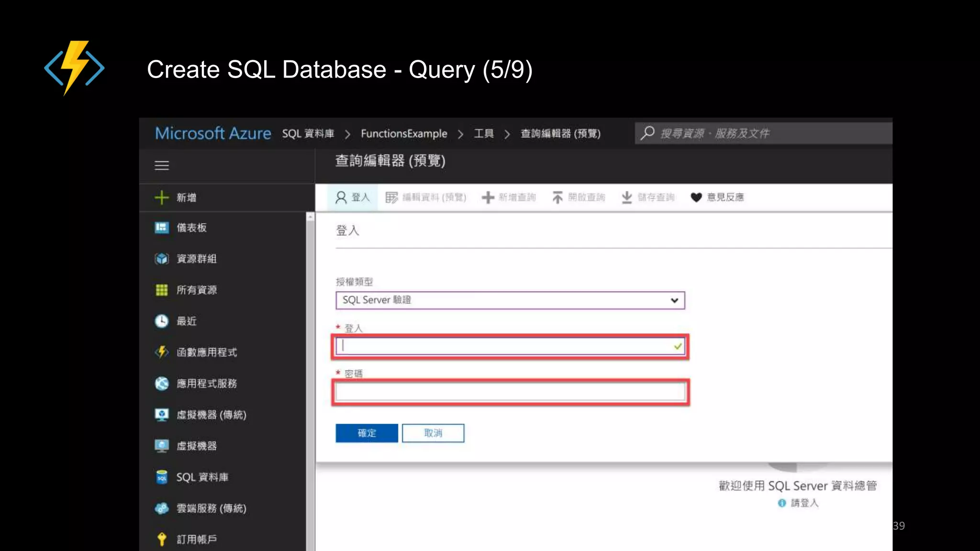
Task: Click chevron after FunctionsExample breadcrumb
Action: 460,134
